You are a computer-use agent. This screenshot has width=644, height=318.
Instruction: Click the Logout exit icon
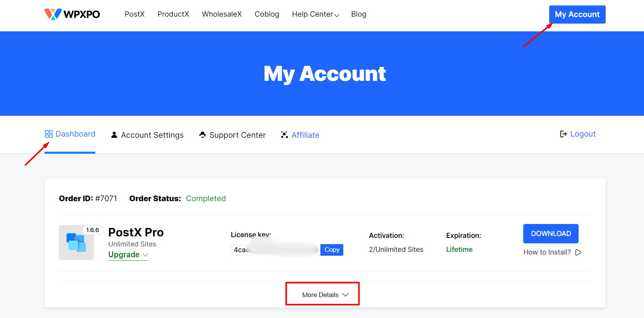(563, 134)
